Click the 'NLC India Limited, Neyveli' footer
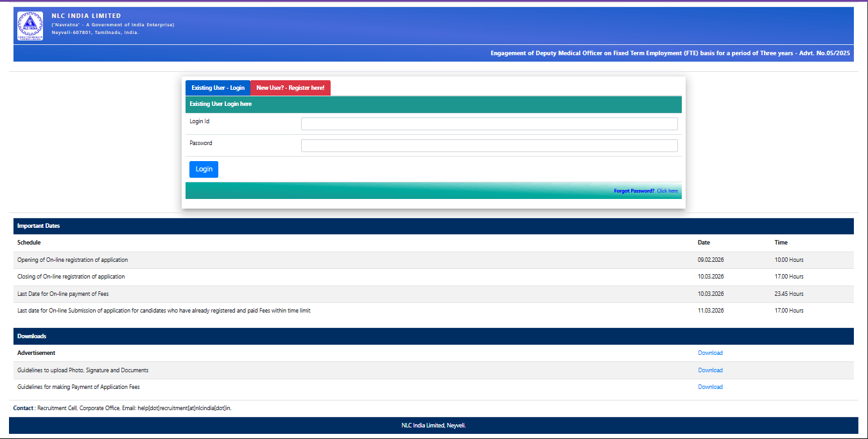The width and height of the screenshot is (868, 439). click(x=433, y=425)
